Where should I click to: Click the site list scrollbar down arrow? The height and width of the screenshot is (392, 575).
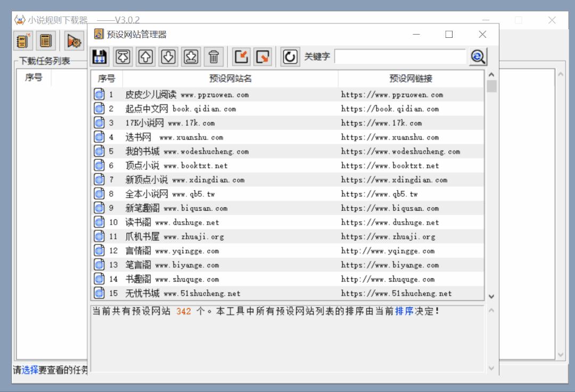pyautogui.click(x=491, y=297)
